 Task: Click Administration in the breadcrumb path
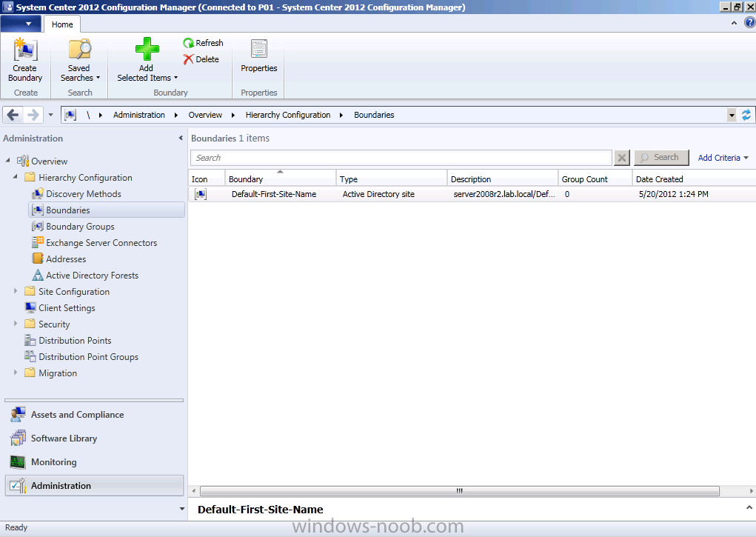pos(139,115)
